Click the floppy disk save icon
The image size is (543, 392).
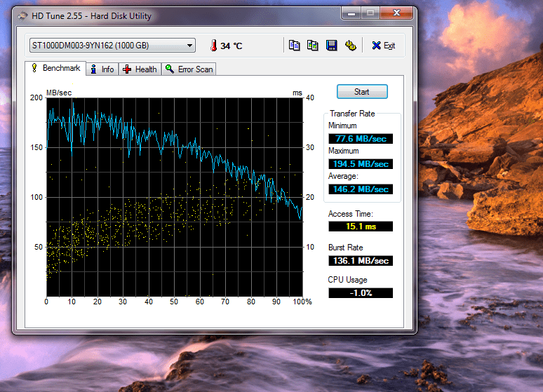[x=332, y=46]
